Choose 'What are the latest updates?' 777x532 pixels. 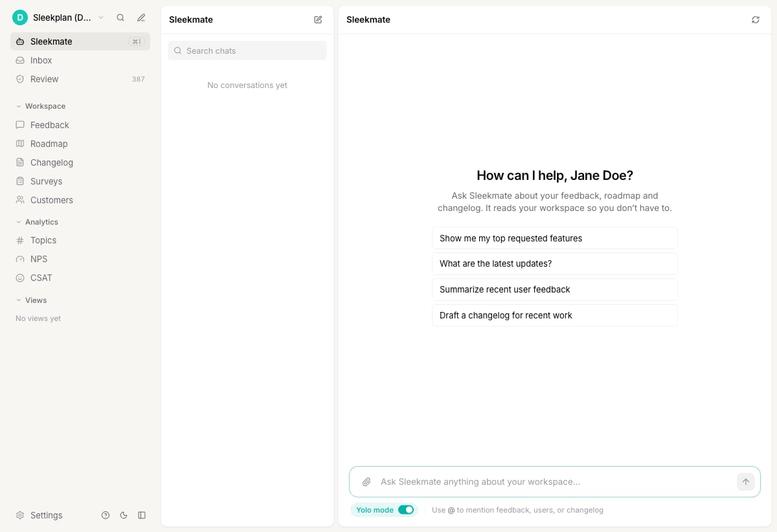pos(555,263)
